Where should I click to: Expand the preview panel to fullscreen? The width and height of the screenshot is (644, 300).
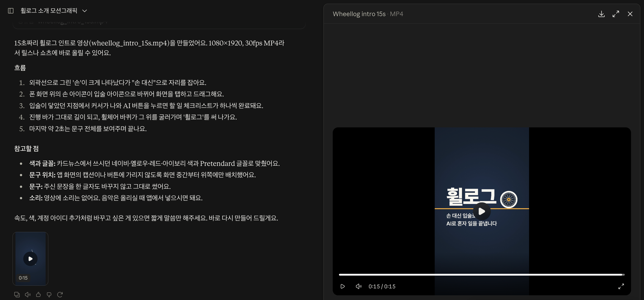pyautogui.click(x=616, y=14)
